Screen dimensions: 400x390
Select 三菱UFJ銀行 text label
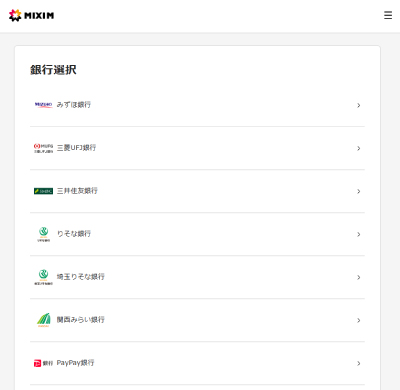[76, 148]
